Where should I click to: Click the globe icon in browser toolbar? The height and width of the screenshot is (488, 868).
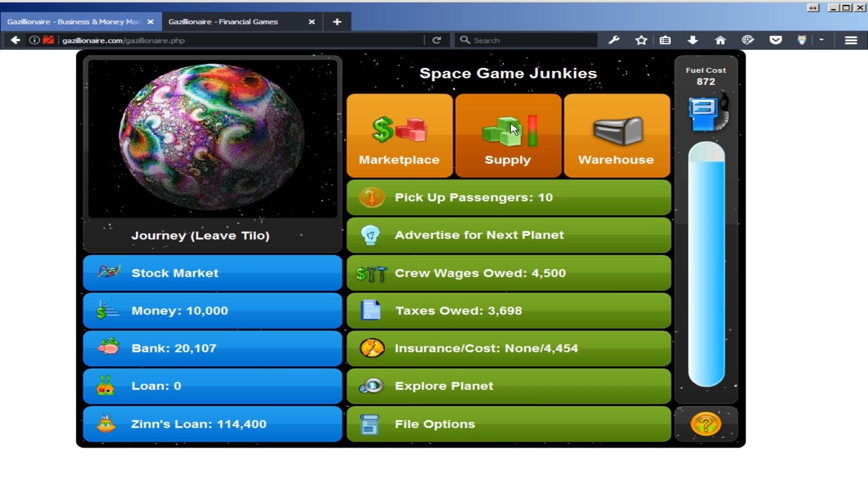point(748,40)
